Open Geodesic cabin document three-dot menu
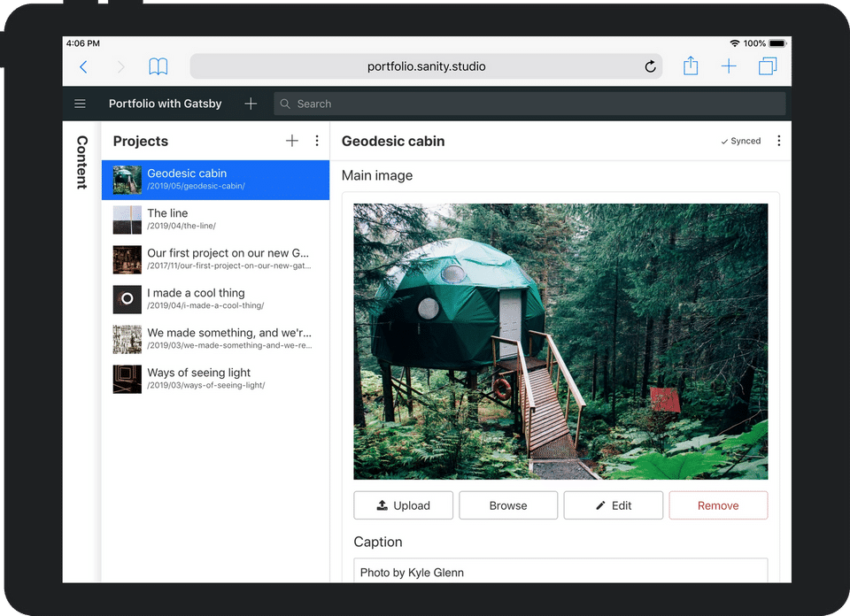Viewport: 850px width, 616px height. (x=778, y=141)
